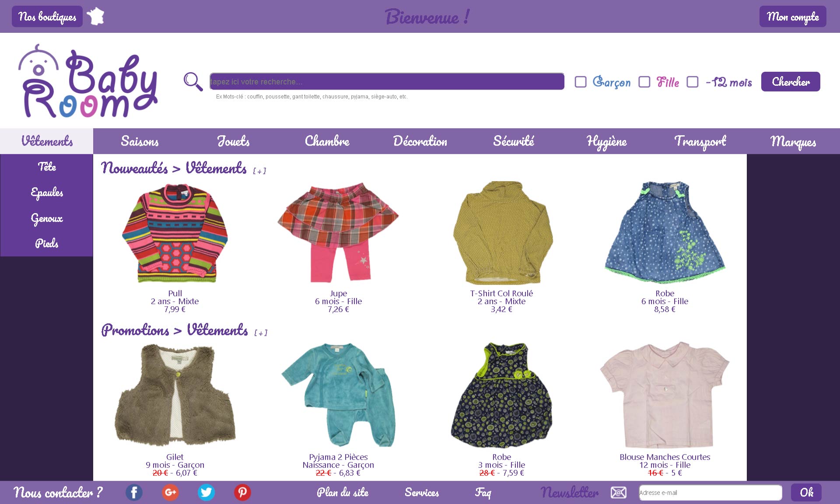840x504 pixels.
Task: Click the France map icon
Action: 95,17
